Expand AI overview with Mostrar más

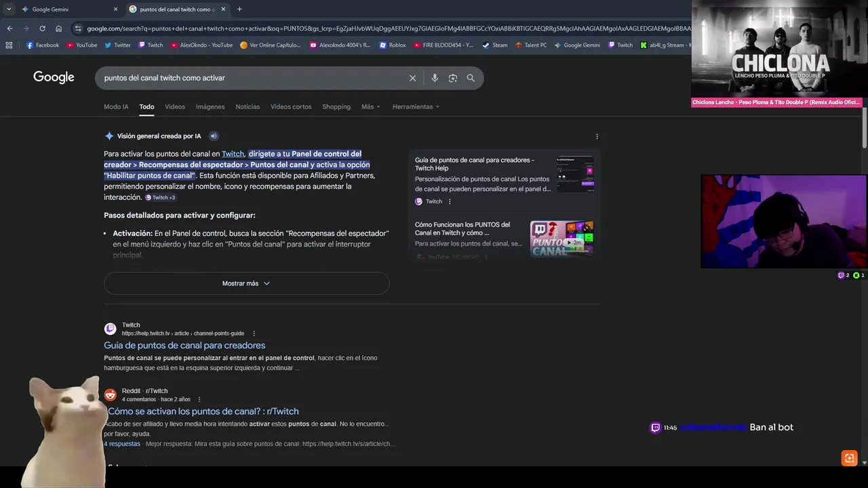[246, 283]
